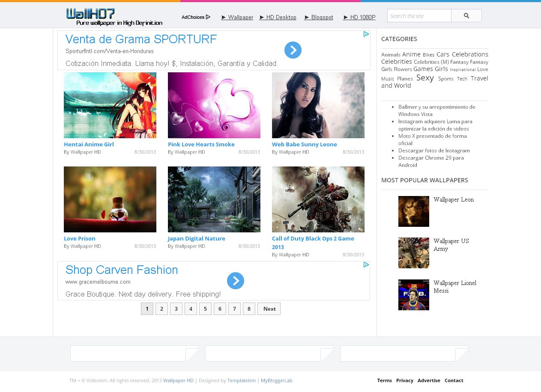Open the Love Prison wallpaper thumbnail
The height and width of the screenshot is (392, 541).
[110, 199]
